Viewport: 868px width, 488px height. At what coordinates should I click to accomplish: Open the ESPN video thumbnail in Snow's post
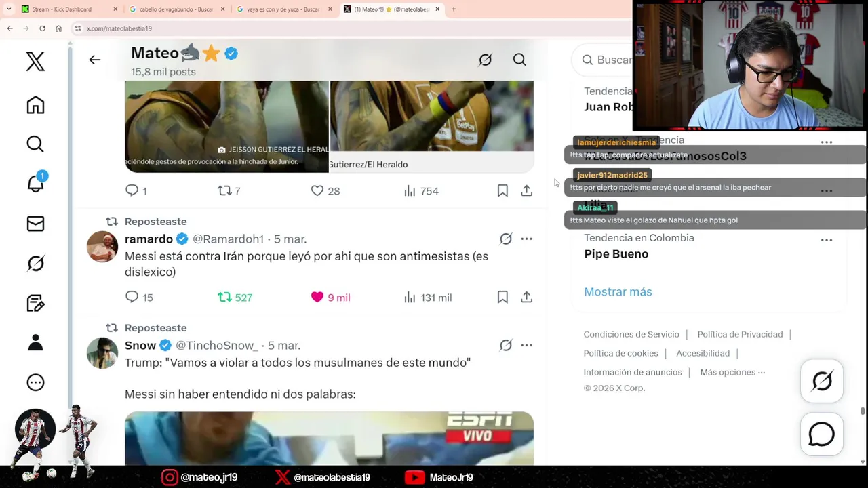329,438
